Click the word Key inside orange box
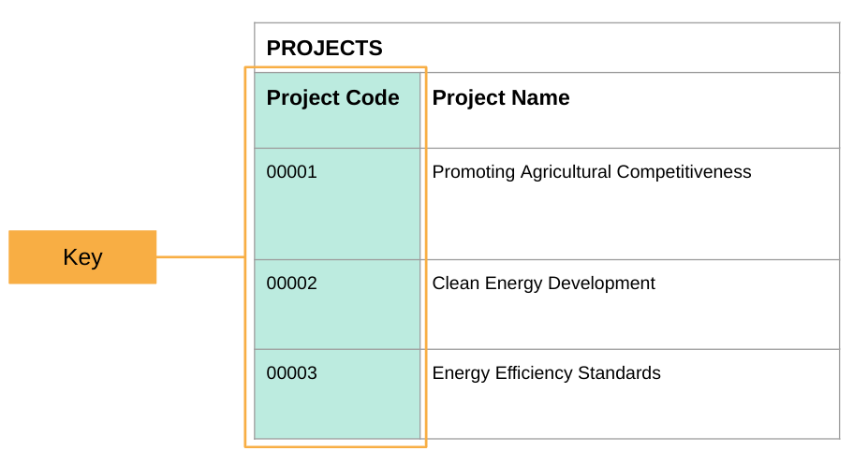This screenshot has height=451, width=868. pyautogui.click(x=82, y=257)
